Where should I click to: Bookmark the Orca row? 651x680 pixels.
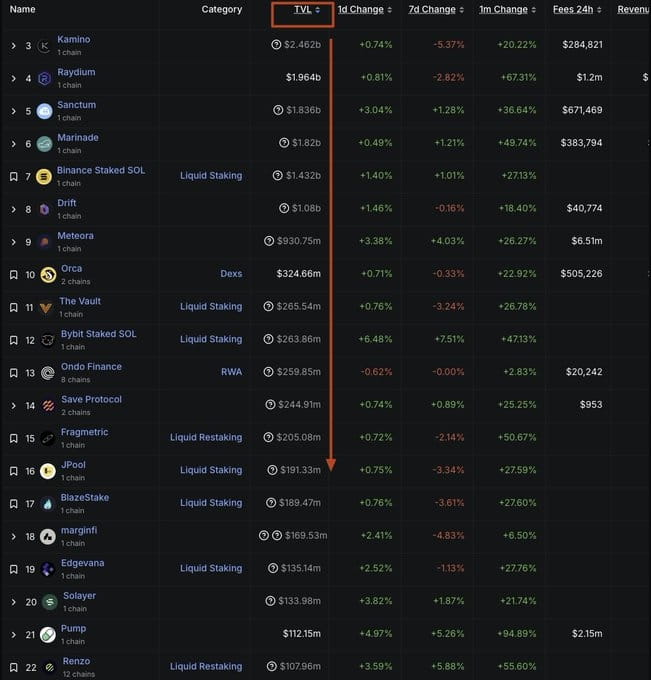pos(13,275)
